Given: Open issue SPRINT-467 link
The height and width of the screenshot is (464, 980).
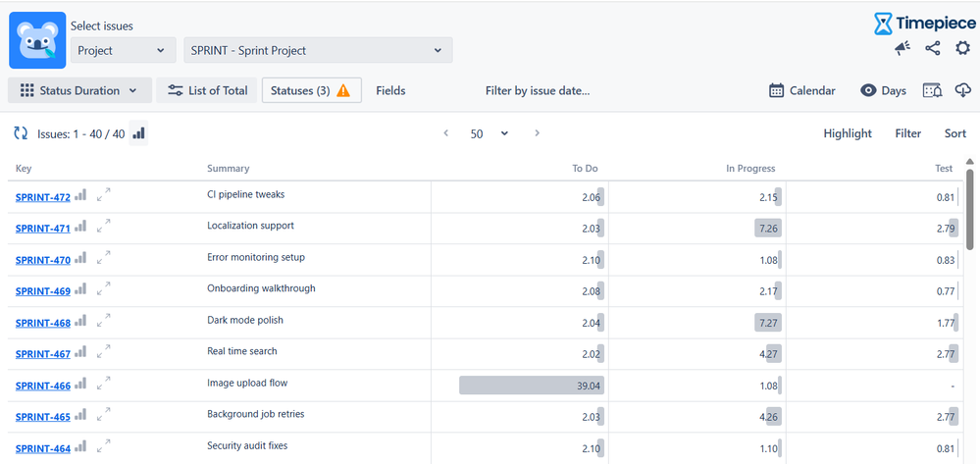Looking at the screenshot, I should tap(42, 354).
